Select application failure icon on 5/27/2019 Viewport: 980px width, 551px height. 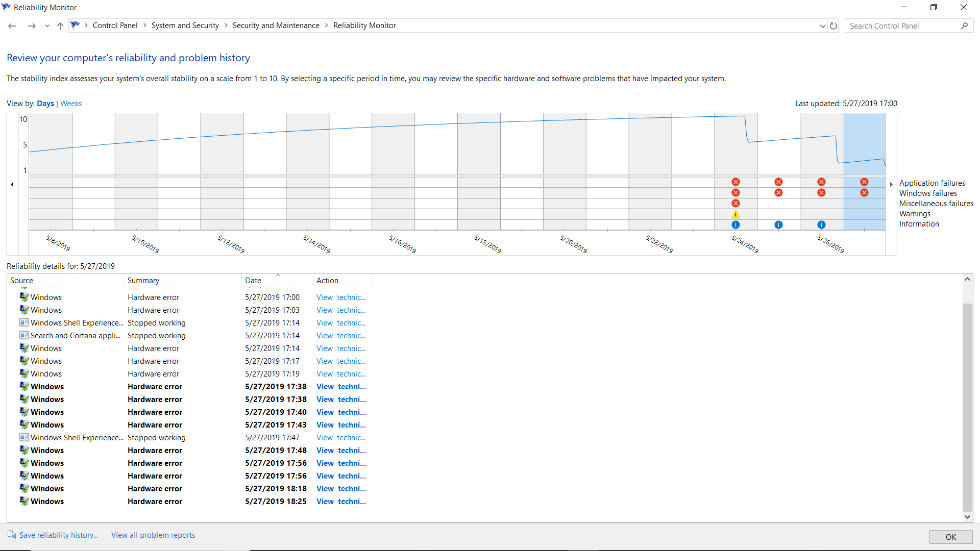[864, 182]
